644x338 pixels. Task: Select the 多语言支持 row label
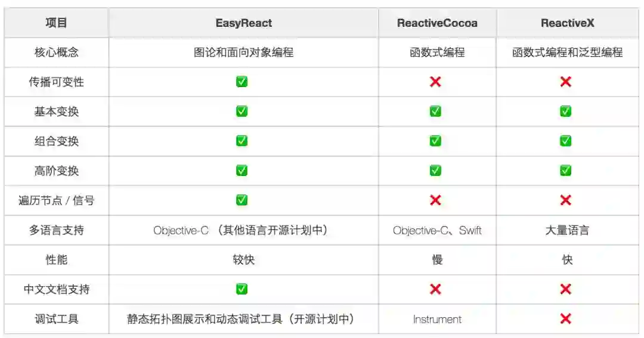pos(56,230)
